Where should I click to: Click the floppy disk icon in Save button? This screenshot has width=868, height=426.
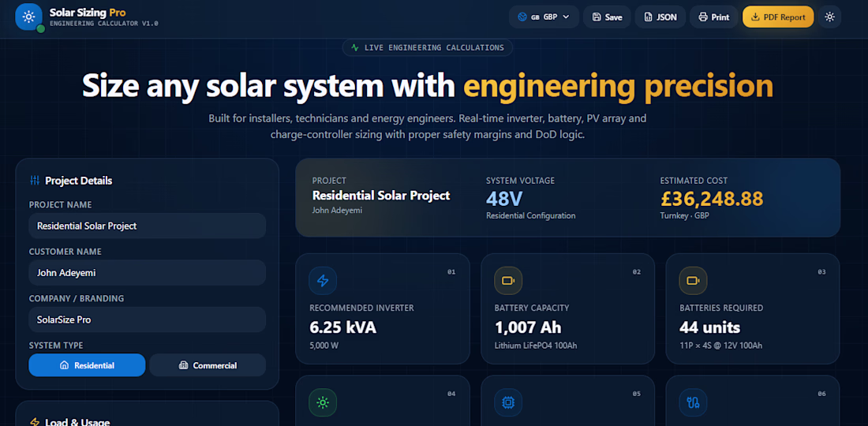click(597, 17)
